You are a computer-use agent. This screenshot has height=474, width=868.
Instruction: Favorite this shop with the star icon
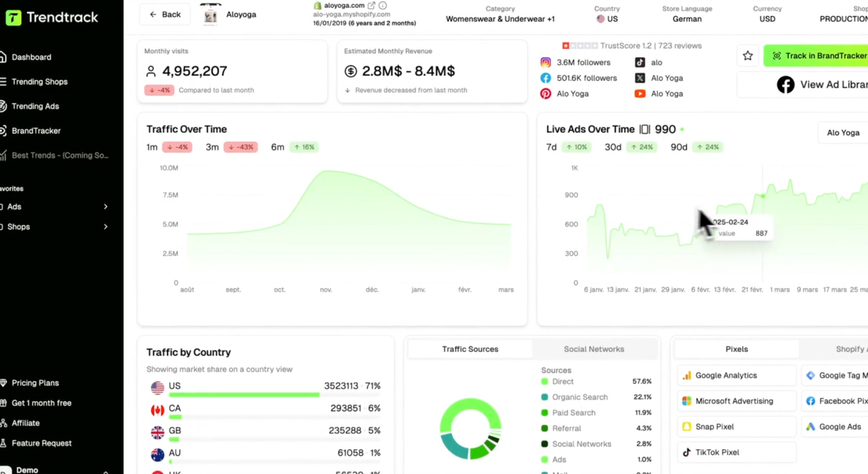click(748, 56)
